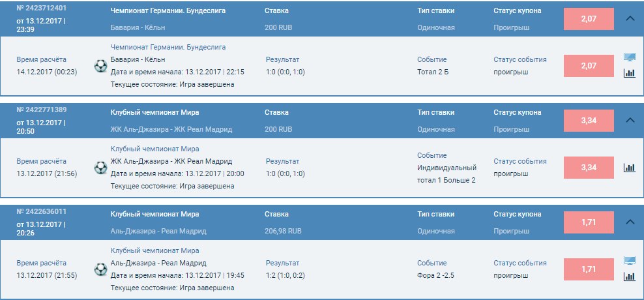Click soccer ball icon beside Бавария - Кёльн
The image size is (644, 300).
[x=101, y=66]
